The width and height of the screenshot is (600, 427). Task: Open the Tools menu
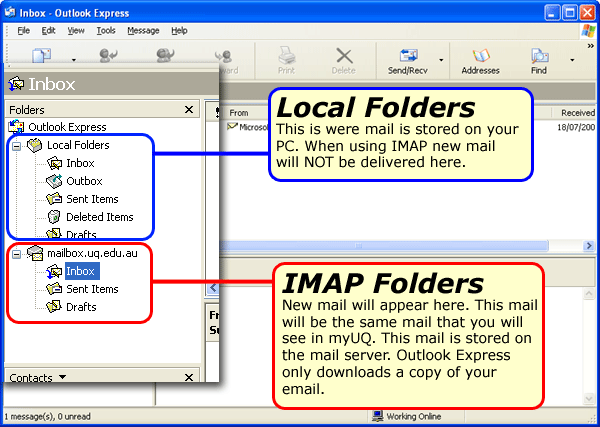(x=106, y=31)
